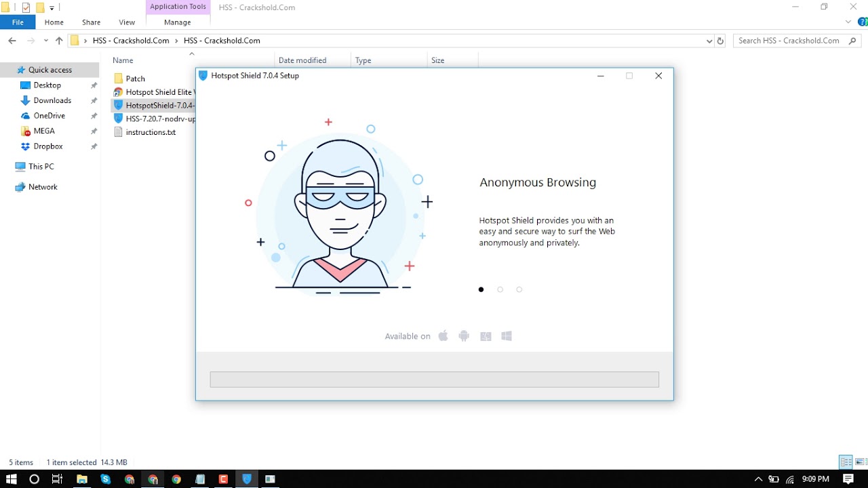Sort by Size column header
The height and width of the screenshot is (488, 868).
click(438, 60)
